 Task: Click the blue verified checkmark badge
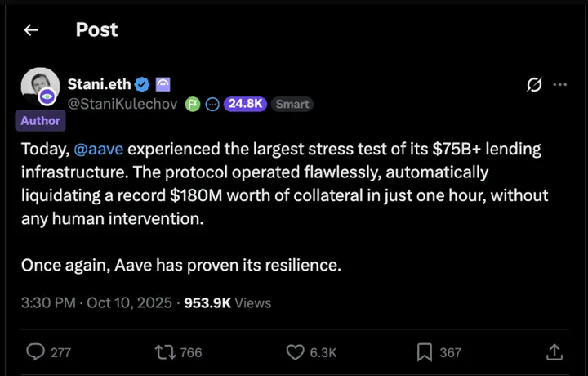coord(141,83)
